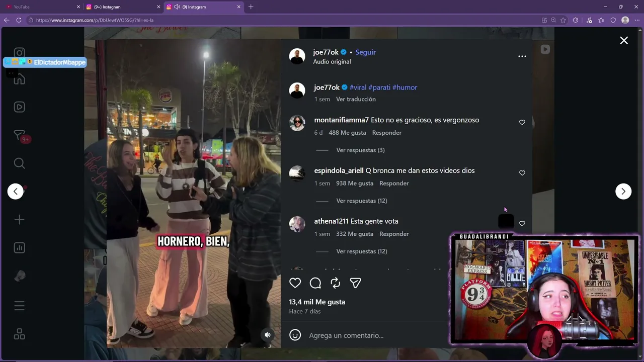Click the reel video to pause
The image size is (644, 362).
(x=194, y=194)
